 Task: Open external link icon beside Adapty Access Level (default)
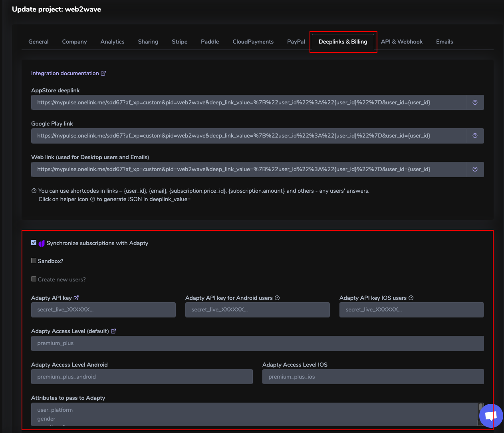(113, 331)
